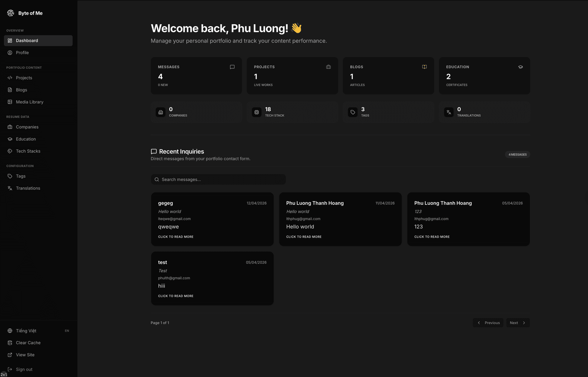Screen dimensions: 588x377
Task: Switch language to Tiếng Việt
Action: [38, 331]
